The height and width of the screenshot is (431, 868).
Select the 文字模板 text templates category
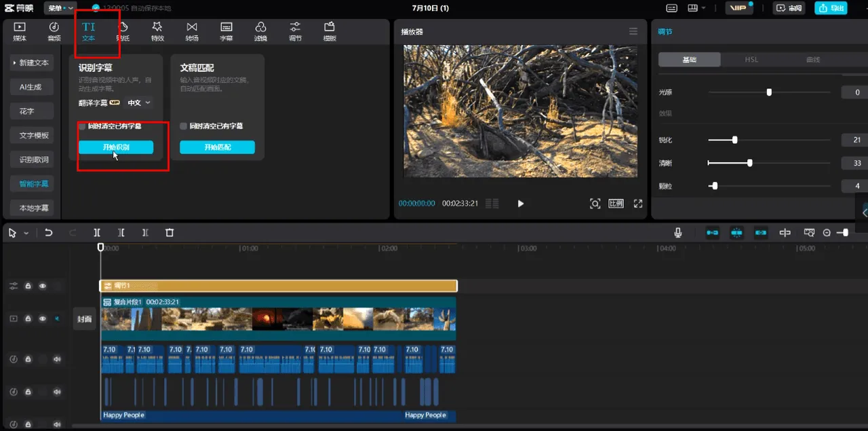32,135
